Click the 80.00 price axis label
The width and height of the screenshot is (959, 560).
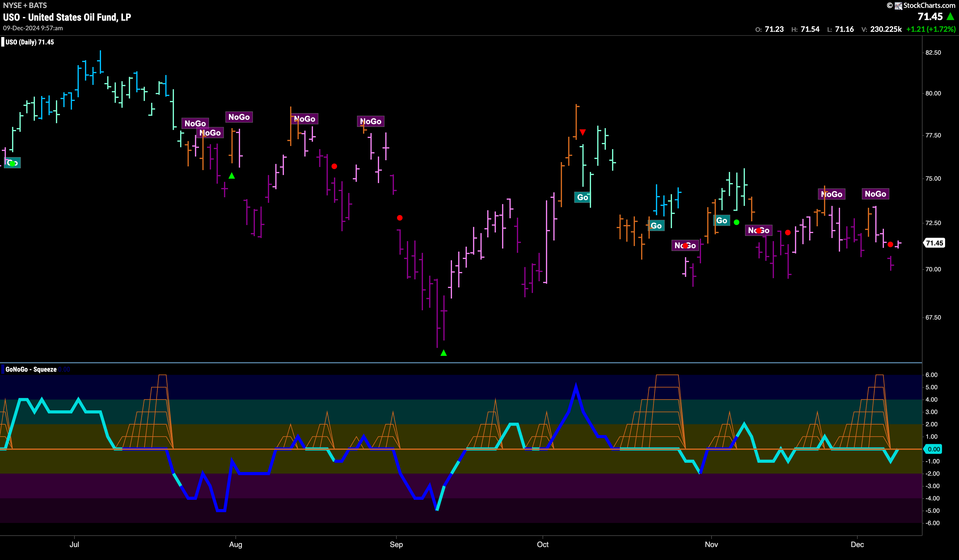933,93
